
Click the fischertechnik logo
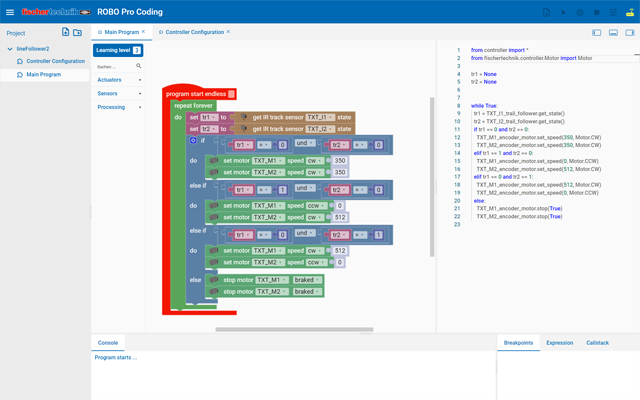pos(56,12)
